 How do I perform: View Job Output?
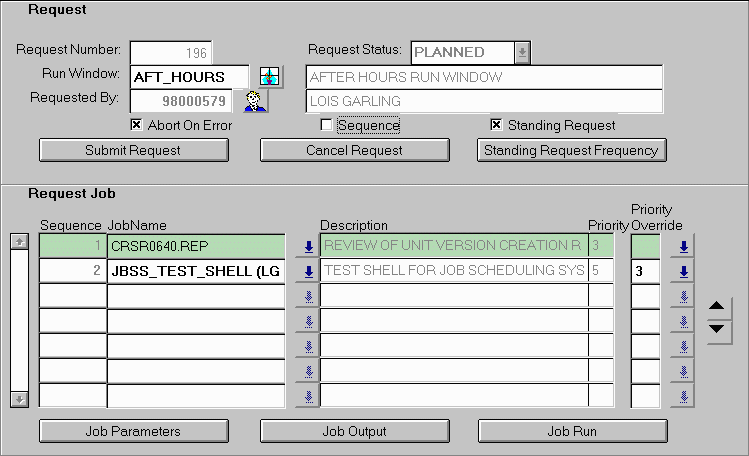tap(353, 431)
